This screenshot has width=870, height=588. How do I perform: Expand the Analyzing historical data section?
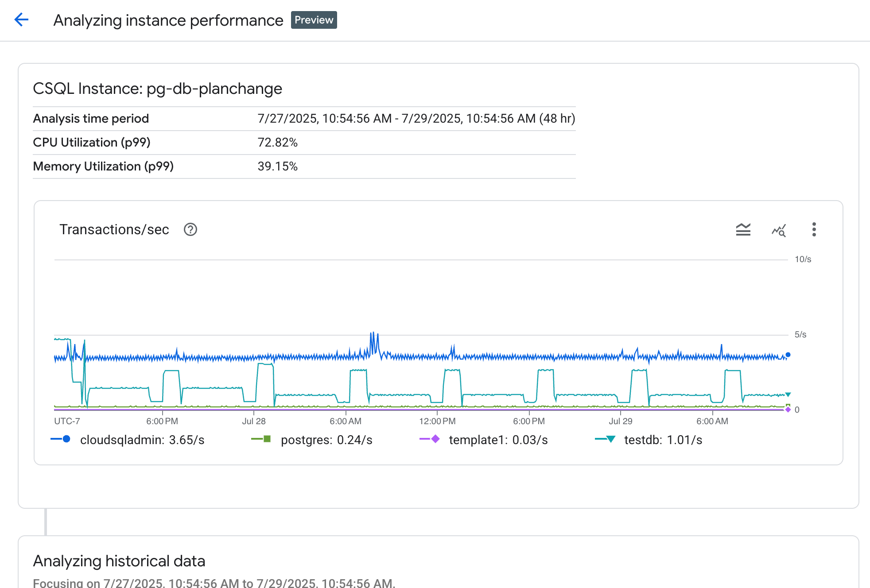(x=119, y=561)
